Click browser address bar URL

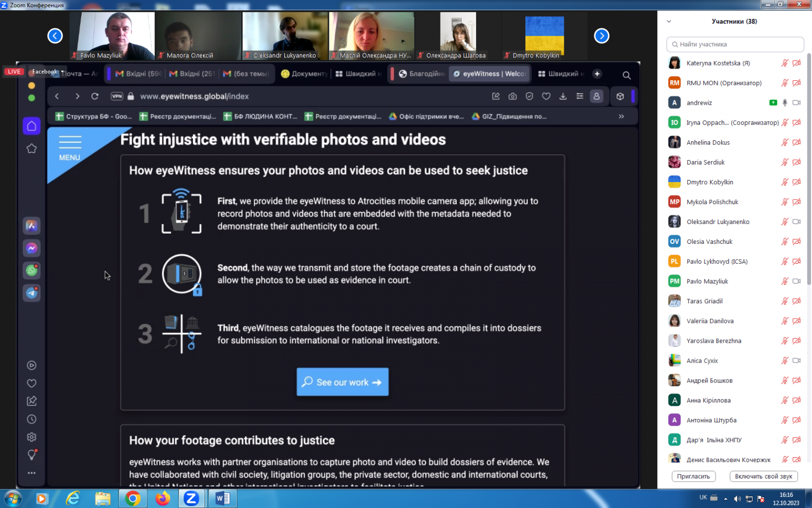coord(194,97)
